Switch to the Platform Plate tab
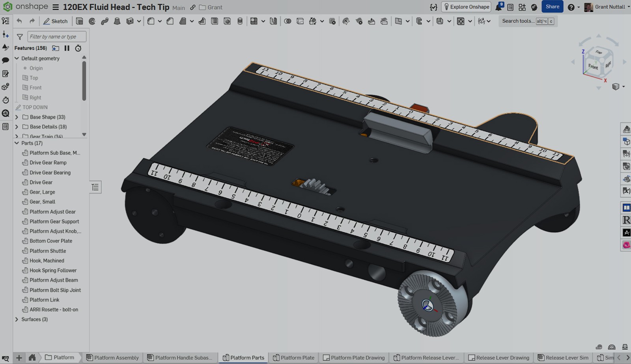Screen dimensions: 631x364 click(x=293, y=358)
